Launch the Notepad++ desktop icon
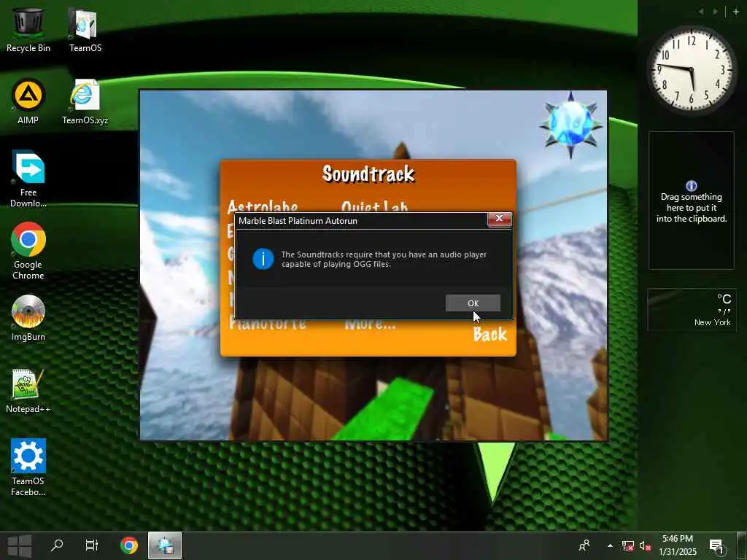 (28, 391)
